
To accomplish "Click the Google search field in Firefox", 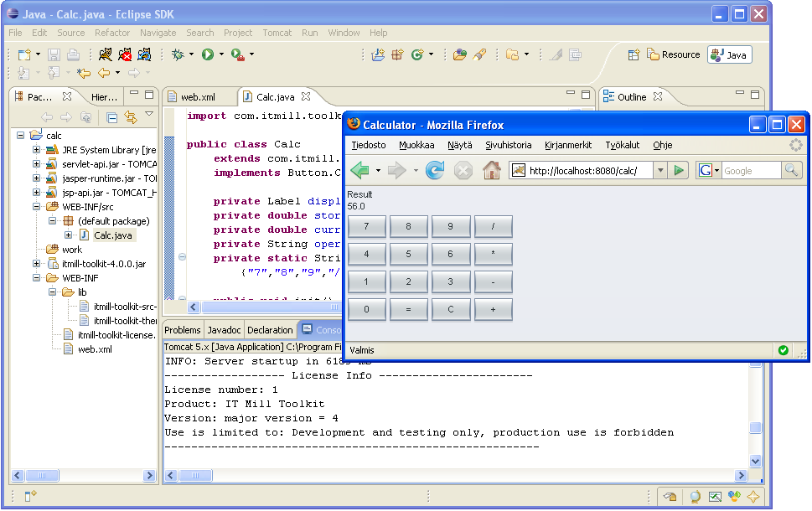I will point(750,171).
